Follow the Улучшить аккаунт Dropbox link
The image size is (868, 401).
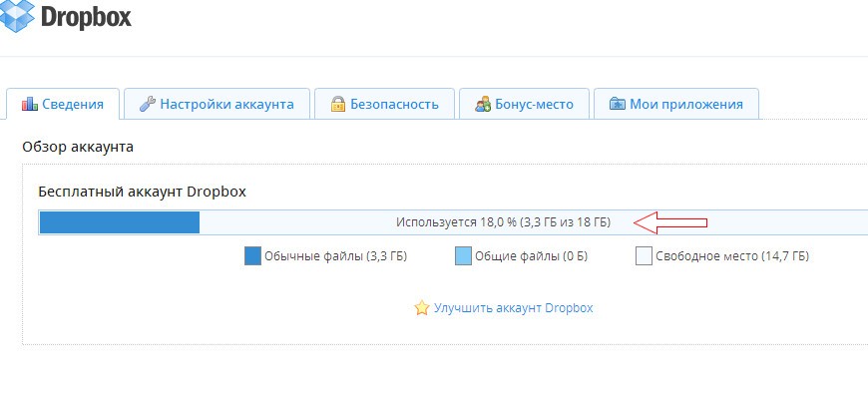tap(513, 308)
